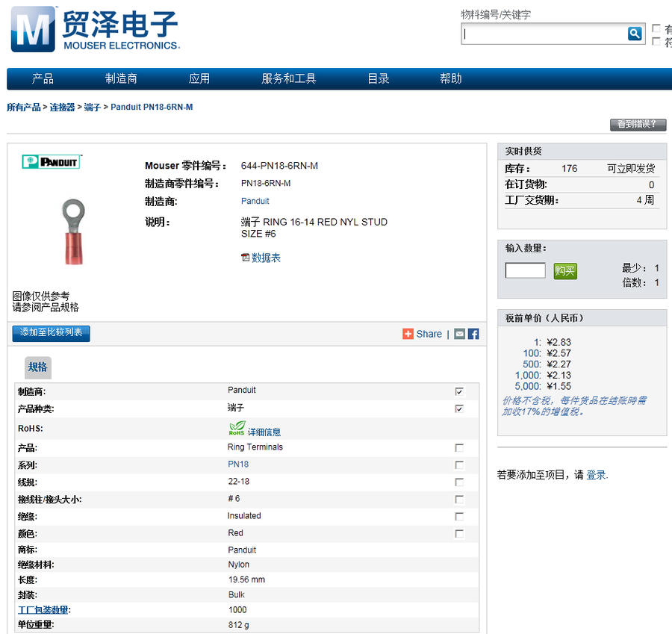Toggle the manufacturer Panduit checkbox
The height and width of the screenshot is (634, 672).
[459, 391]
